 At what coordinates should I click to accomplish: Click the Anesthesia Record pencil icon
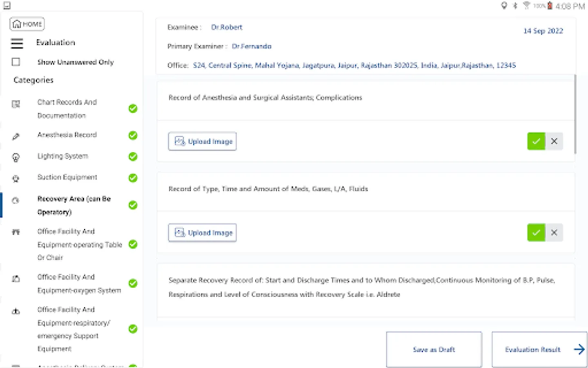[x=16, y=137]
